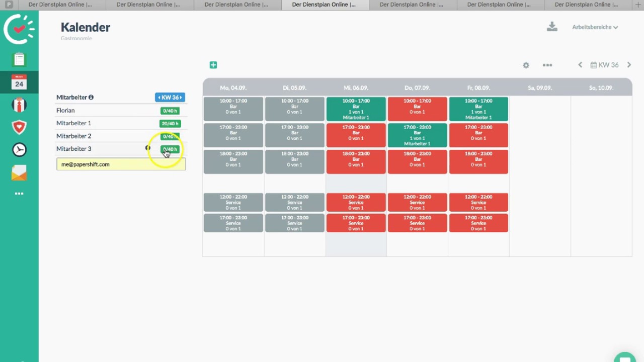Open more sidebar options dots

click(19, 194)
